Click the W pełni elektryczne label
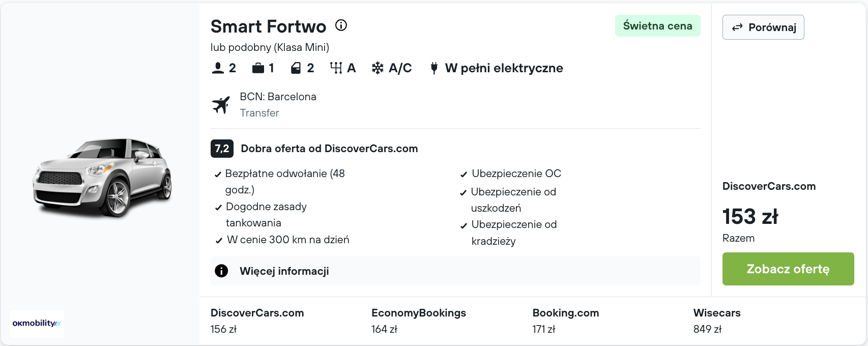 [504, 68]
